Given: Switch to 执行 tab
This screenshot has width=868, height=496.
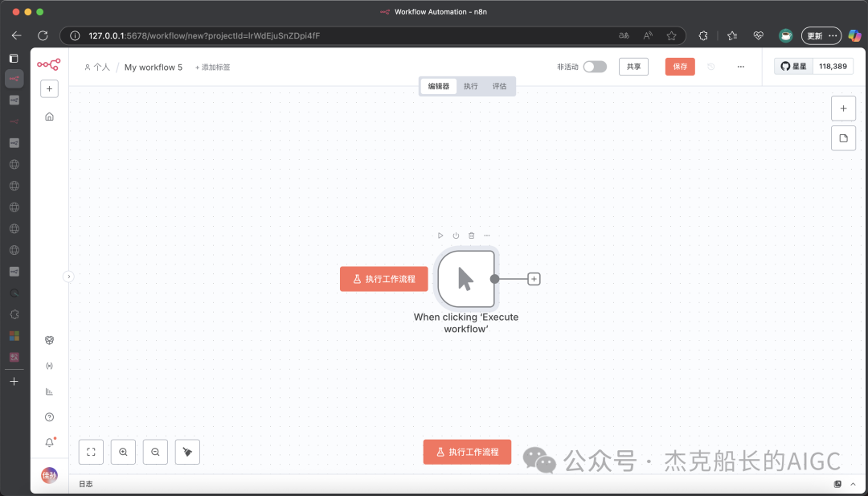Looking at the screenshot, I should (470, 86).
